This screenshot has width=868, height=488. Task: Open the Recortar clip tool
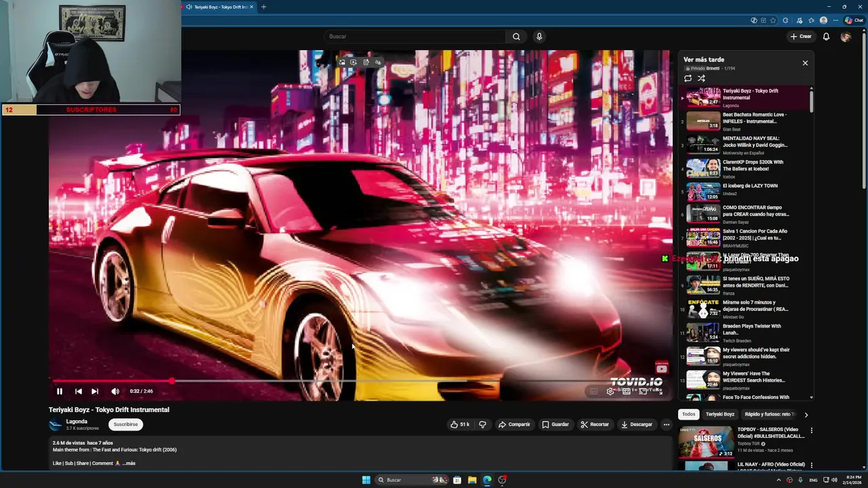595,424
